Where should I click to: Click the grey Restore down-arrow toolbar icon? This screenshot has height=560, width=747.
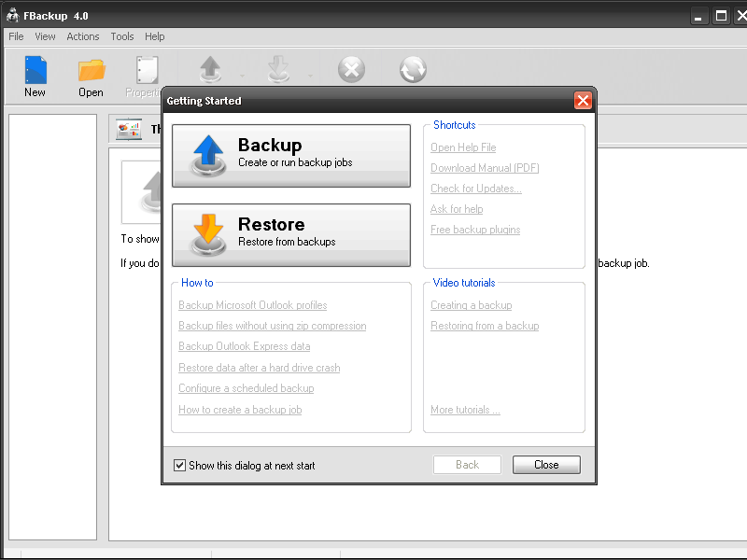(x=278, y=69)
